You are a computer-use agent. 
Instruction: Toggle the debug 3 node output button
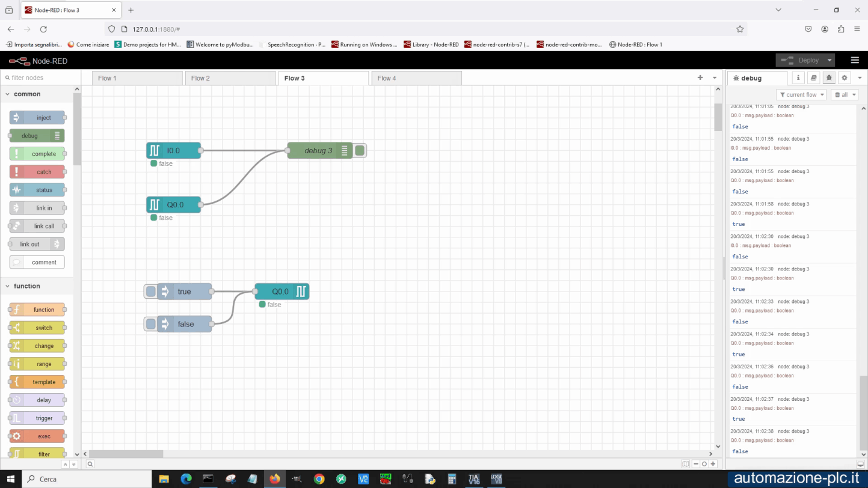pyautogui.click(x=360, y=150)
